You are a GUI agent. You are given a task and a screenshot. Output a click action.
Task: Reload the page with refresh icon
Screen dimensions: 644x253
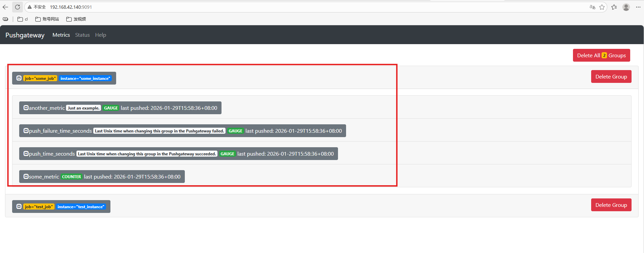(18, 7)
